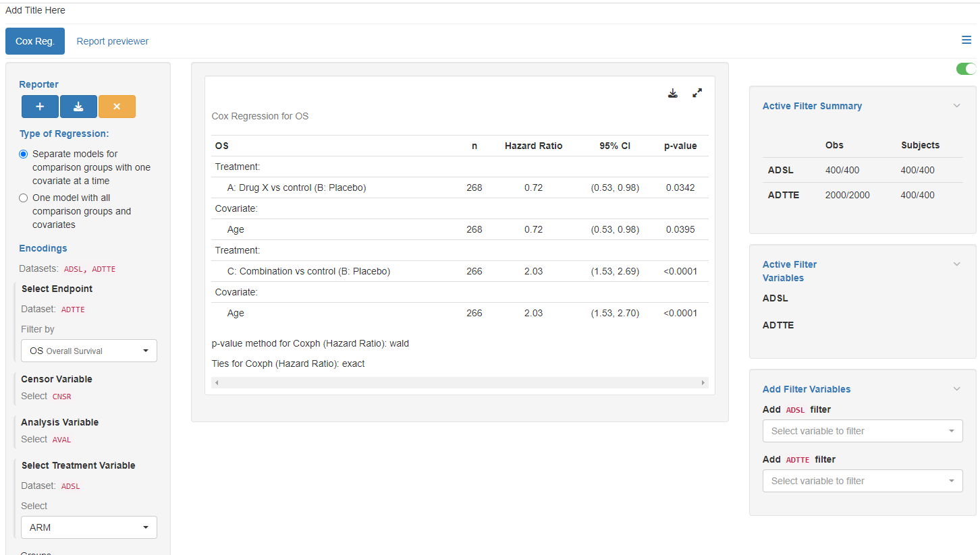Viewport: 980px width, 555px height.
Task: Open the ADTTE filter variable selector
Action: (x=862, y=481)
